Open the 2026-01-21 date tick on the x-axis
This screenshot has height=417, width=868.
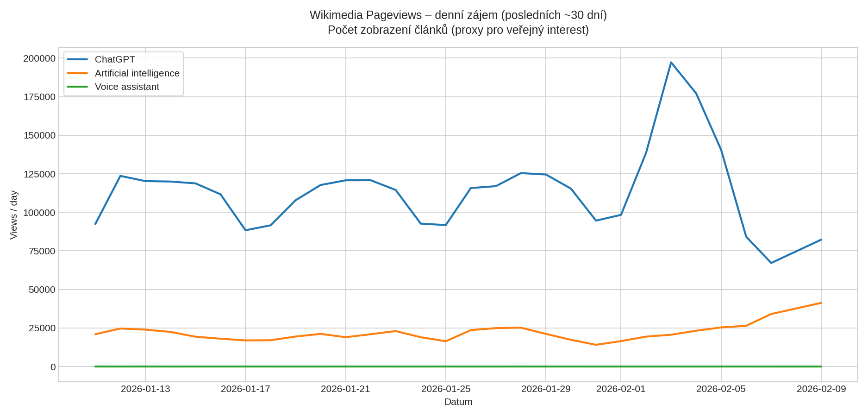click(346, 389)
